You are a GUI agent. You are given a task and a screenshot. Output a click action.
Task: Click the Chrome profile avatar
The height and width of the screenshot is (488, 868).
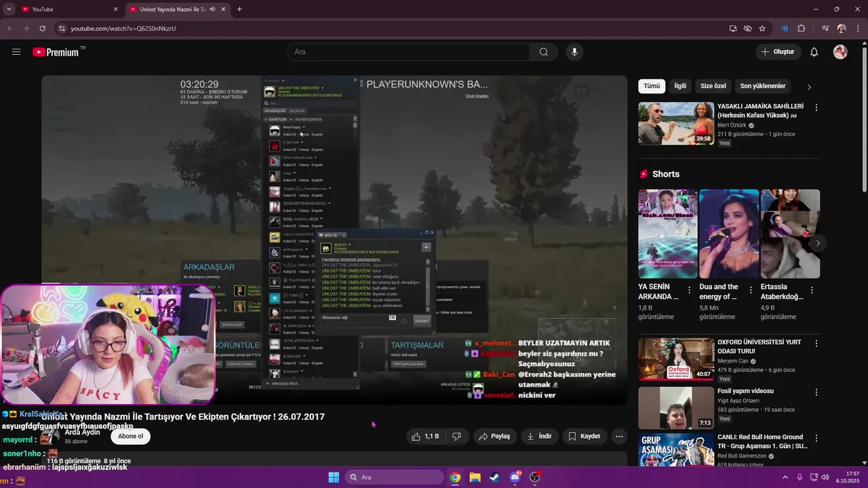click(842, 28)
